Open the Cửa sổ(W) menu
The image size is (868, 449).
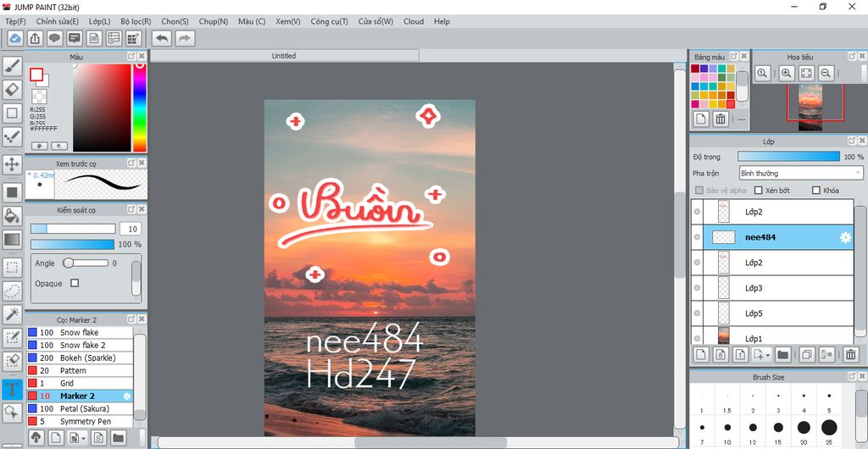(x=376, y=21)
